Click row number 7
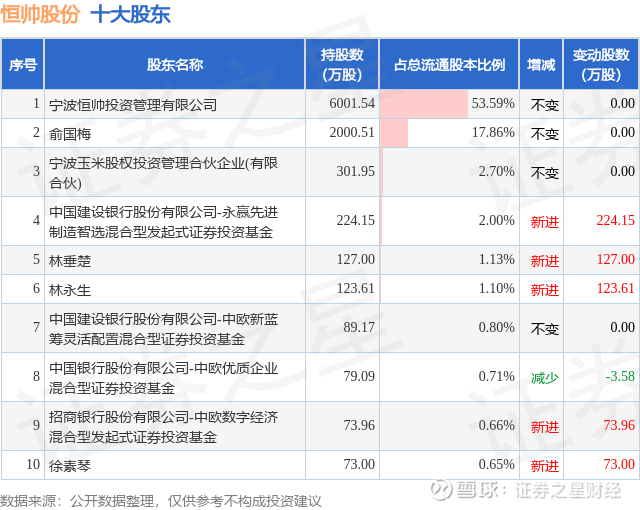Image resolution: width=640 pixels, height=510 pixels. 36,327
